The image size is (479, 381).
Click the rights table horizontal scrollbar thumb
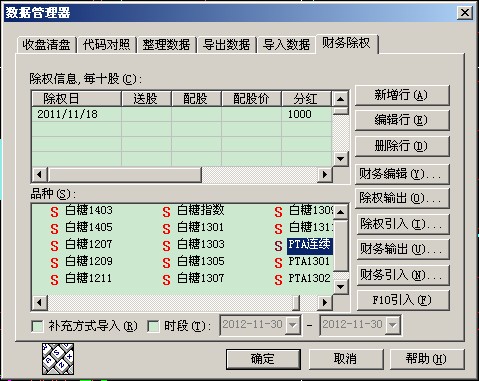tap(125, 175)
